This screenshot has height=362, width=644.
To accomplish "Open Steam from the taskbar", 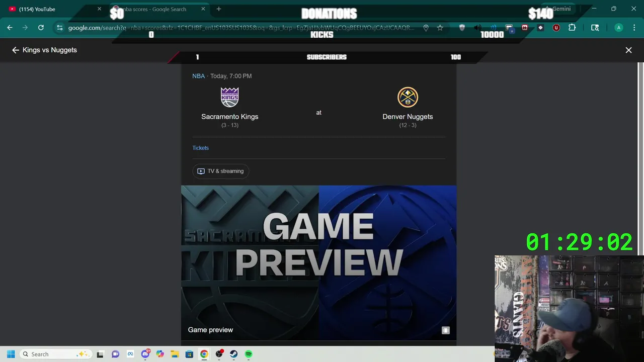I will click(234, 354).
